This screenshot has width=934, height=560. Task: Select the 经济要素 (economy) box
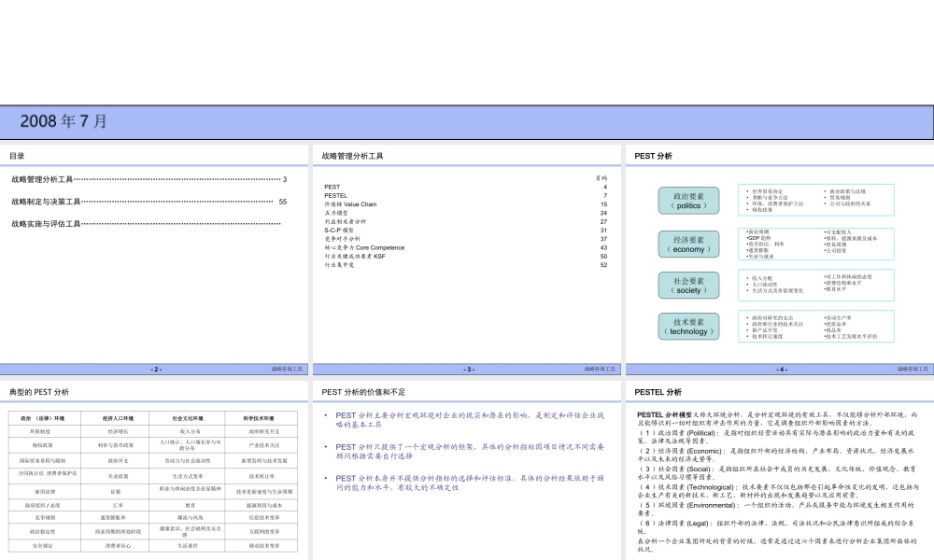click(x=689, y=244)
